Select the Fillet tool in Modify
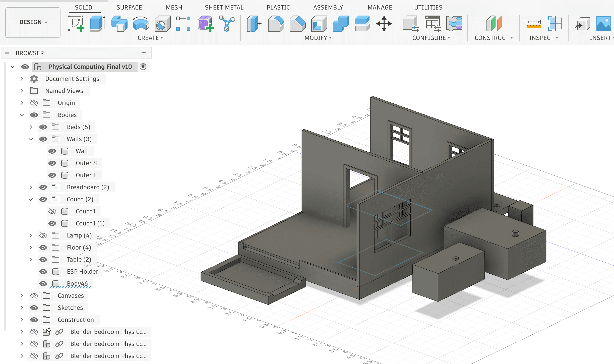This screenshot has width=614, height=364. 276,24
